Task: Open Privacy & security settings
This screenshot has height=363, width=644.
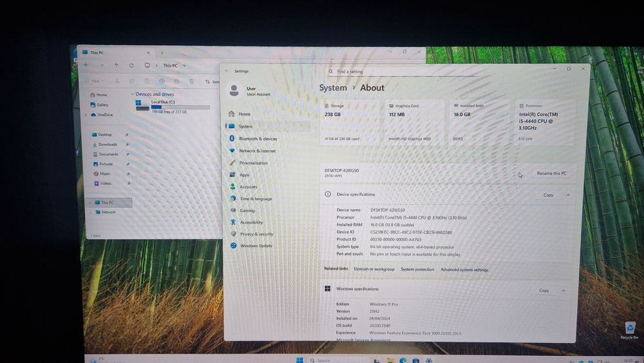Action: tap(252, 234)
